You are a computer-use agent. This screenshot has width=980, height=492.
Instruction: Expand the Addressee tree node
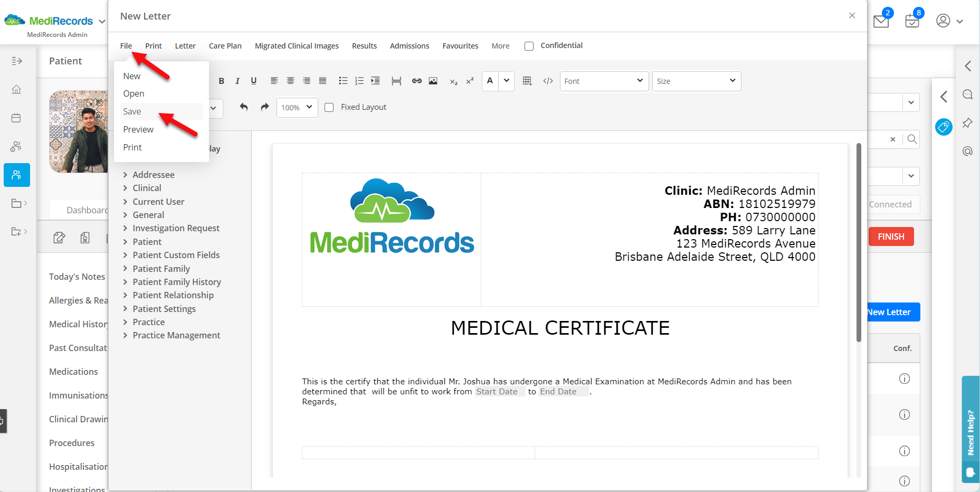(125, 175)
